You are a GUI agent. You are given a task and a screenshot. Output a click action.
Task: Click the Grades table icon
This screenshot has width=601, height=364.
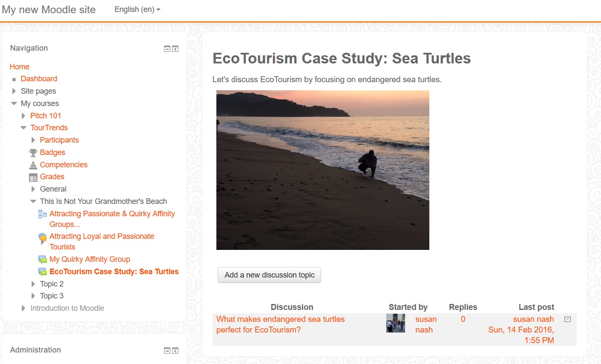click(33, 177)
